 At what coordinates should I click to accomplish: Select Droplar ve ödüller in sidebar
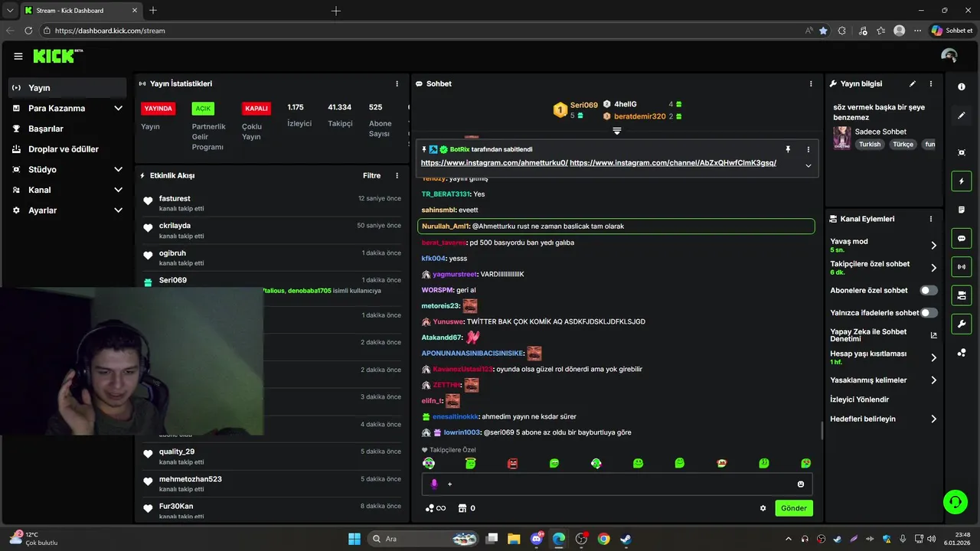pyautogui.click(x=67, y=148)
